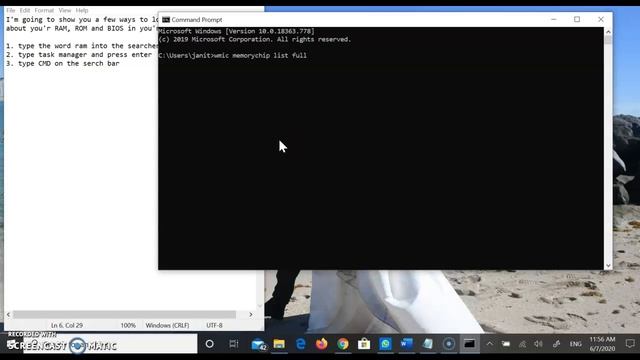Screen dimensions: 640x360
Task: Open the Action Center notifications icon
Action: (x=630, y=344)
